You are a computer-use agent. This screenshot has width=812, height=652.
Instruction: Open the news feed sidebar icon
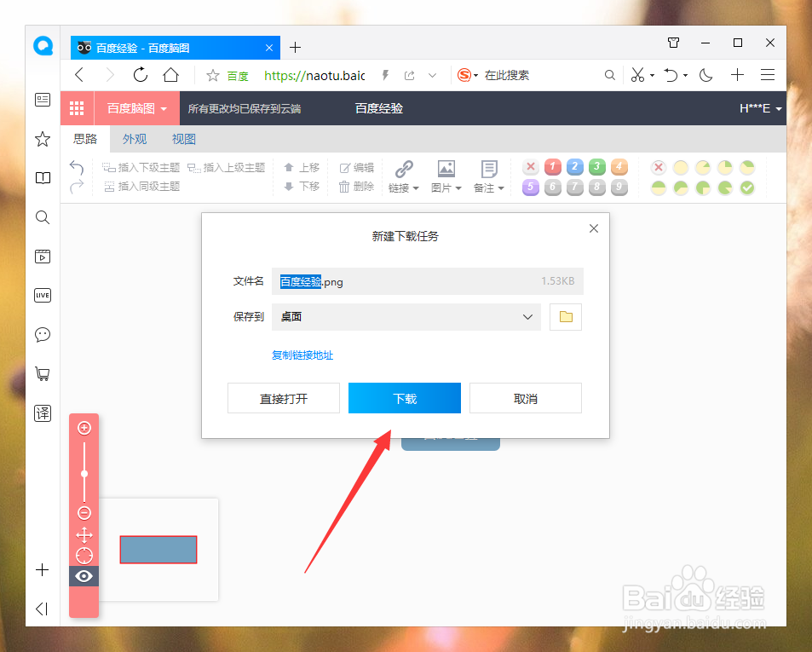click(43, 100)
